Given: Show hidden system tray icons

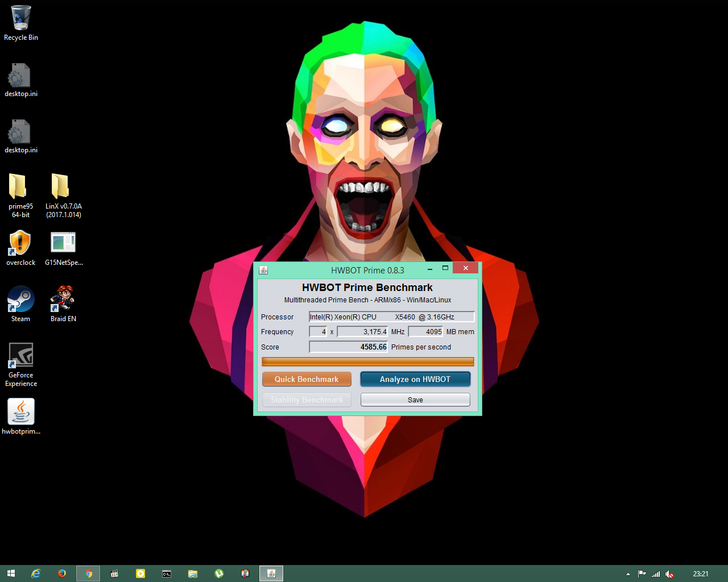Looking at the screenshot, I should click(628, 574).
